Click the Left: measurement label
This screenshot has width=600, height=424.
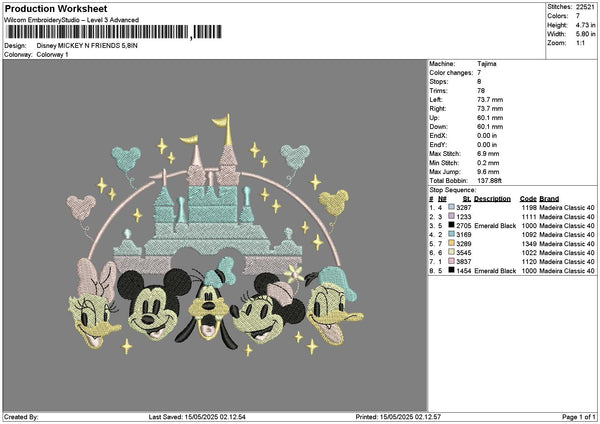436,99
